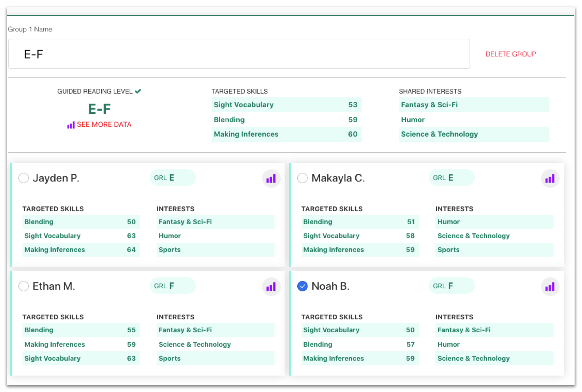Open Makayla C.'s data chart icon
Viewport: 582px width, 392px height.
point(550,179)
